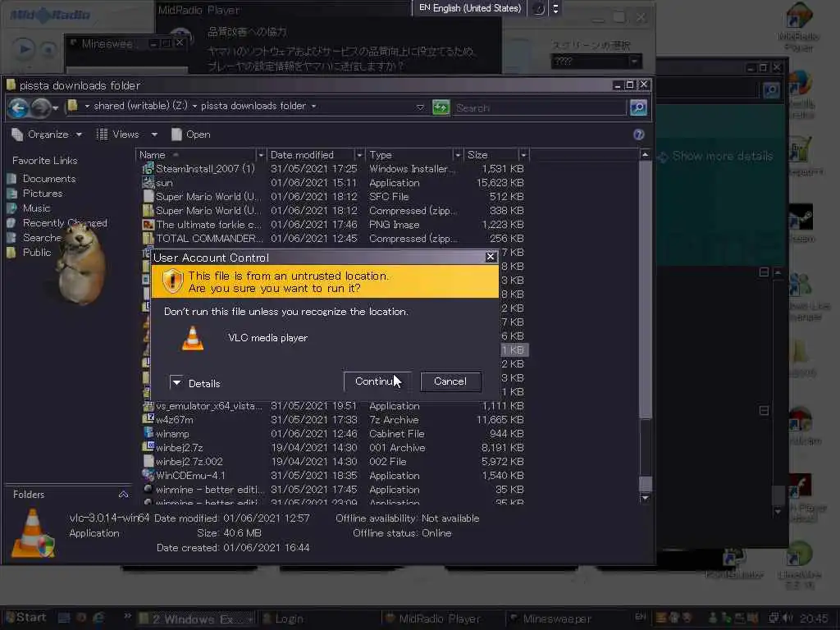Screen dimensions: 840x630
Task: Open the Organize menu
Action: [x=47, y=135]
